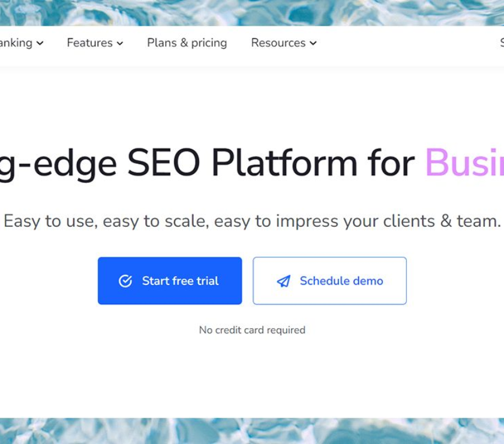Click empty navigation bar space right of Resources
The height and width of the screenshot is (444, 504).
(408, 43)
